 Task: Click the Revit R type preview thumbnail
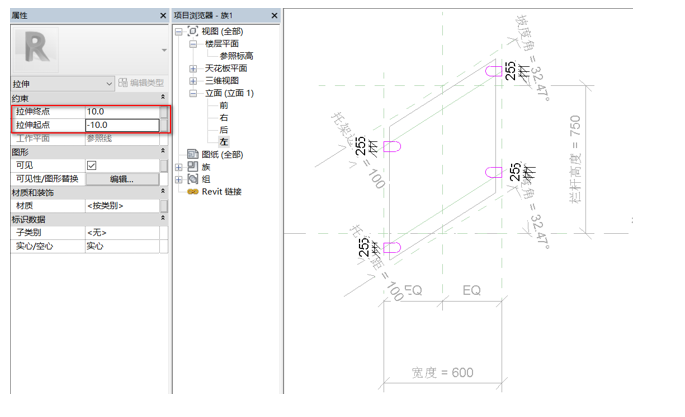(x=36, y=49)
